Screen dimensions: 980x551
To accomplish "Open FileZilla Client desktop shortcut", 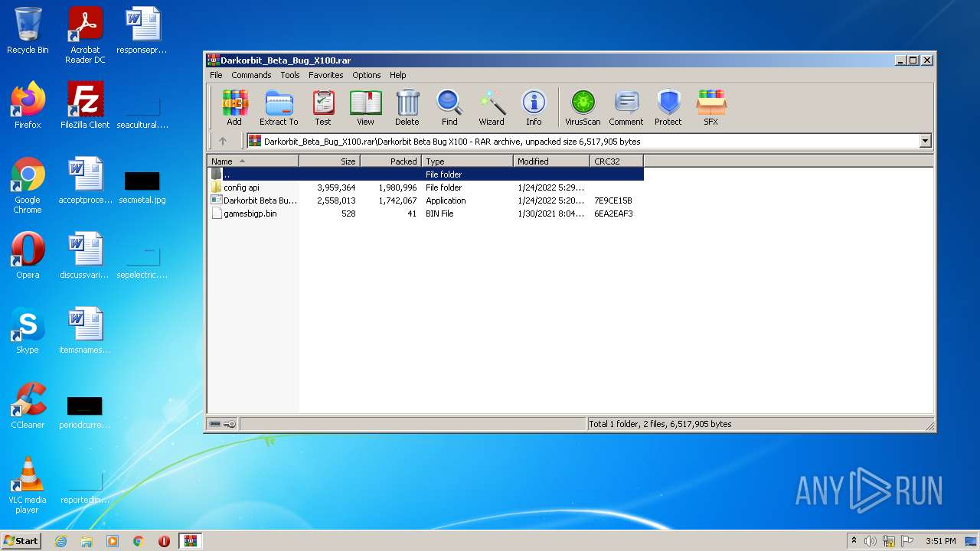I will coord(85,106).
